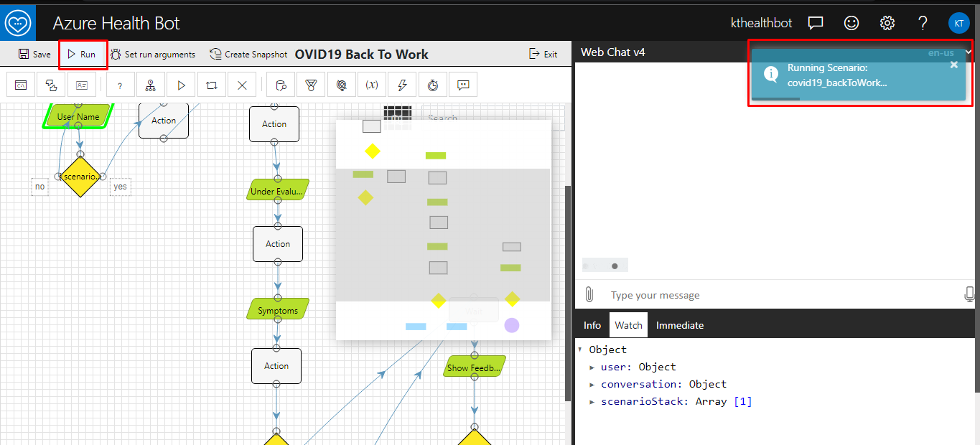
Task: Insert a variable (x) element
Action: (x=372, y=85)
